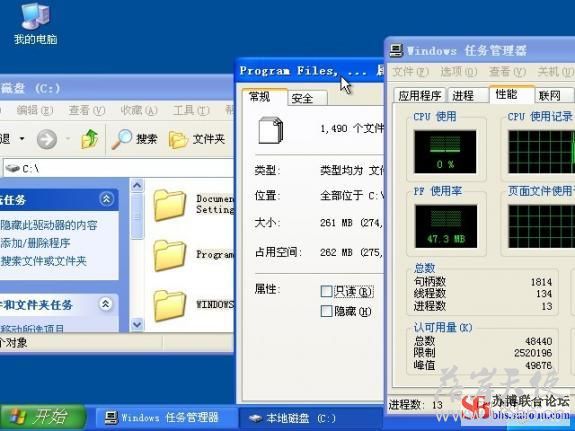This screenshot has height=431, width=575.
Task: Click the CPU usage history graph
Action: (542, 152)
